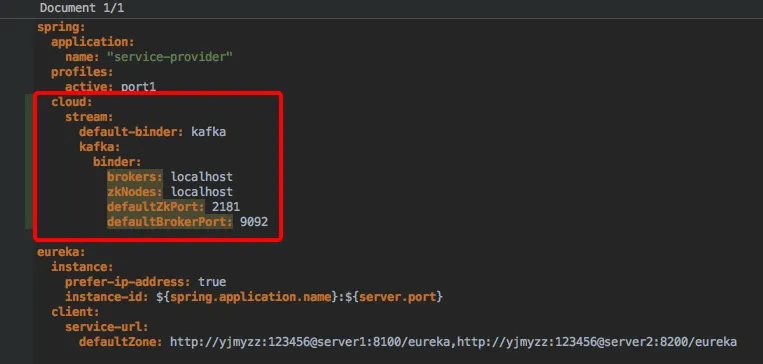Click the 'port1' value
Screen dimensions: 763x364
tap(139, 87)
